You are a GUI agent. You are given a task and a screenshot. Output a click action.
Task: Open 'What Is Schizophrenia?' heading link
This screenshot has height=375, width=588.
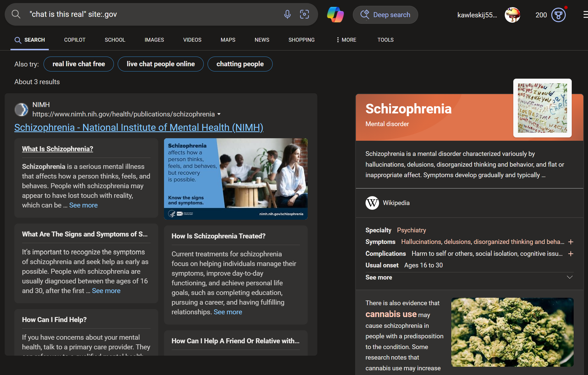58,149
